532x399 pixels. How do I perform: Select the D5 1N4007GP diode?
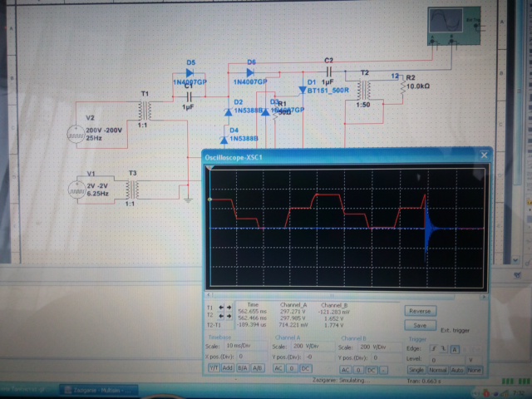[x=191, y=72]
